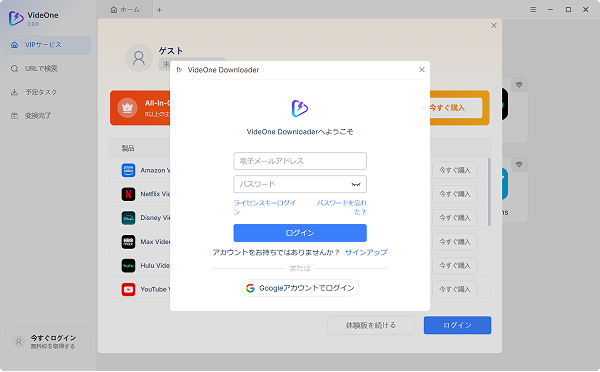
Task: Click 今すぐ購入 in the YouTube row
Action: coord(455,289)
